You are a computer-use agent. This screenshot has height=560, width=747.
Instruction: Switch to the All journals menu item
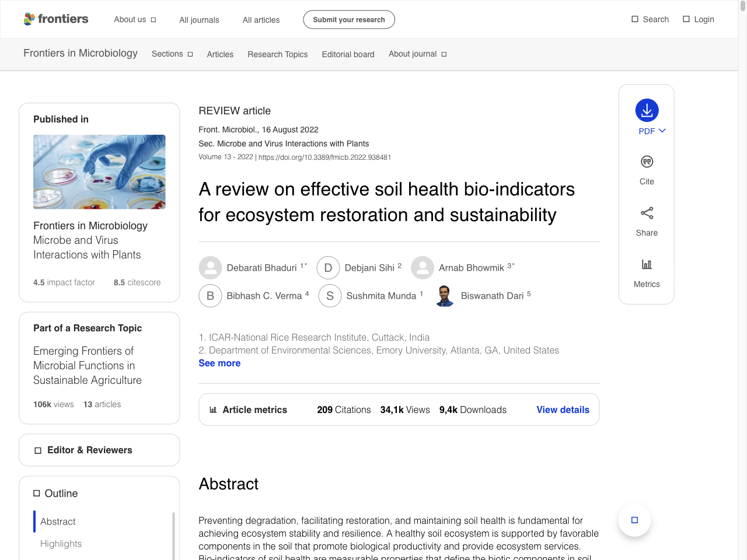point(198,19)
